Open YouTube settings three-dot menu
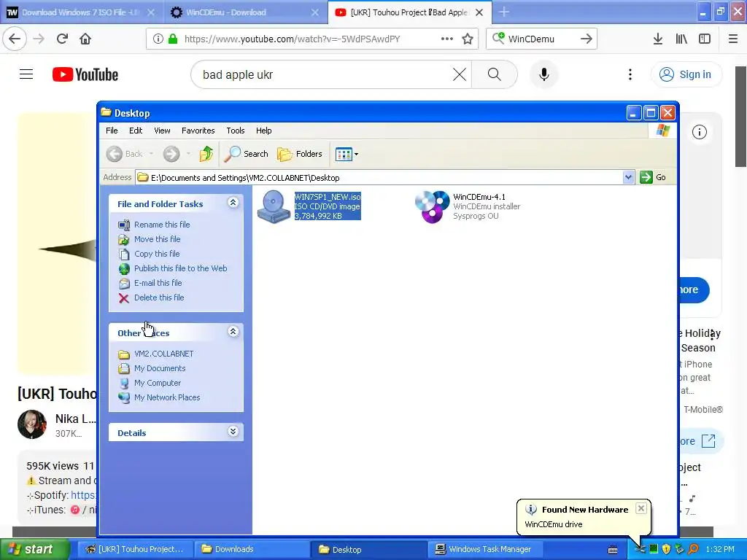747x560 pixels. [630, 74]
